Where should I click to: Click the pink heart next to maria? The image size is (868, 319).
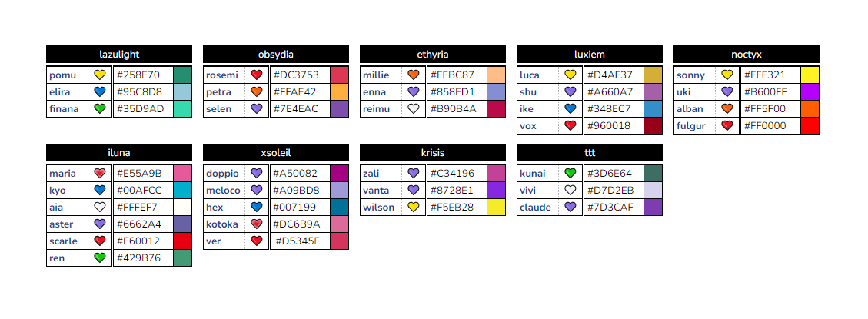(x=100, y=174)
